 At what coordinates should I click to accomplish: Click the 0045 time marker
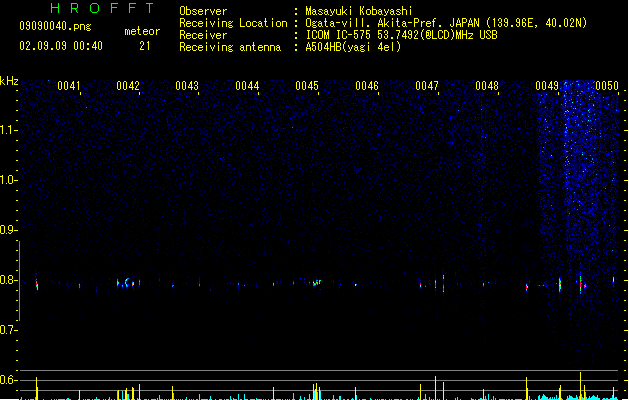307,86
